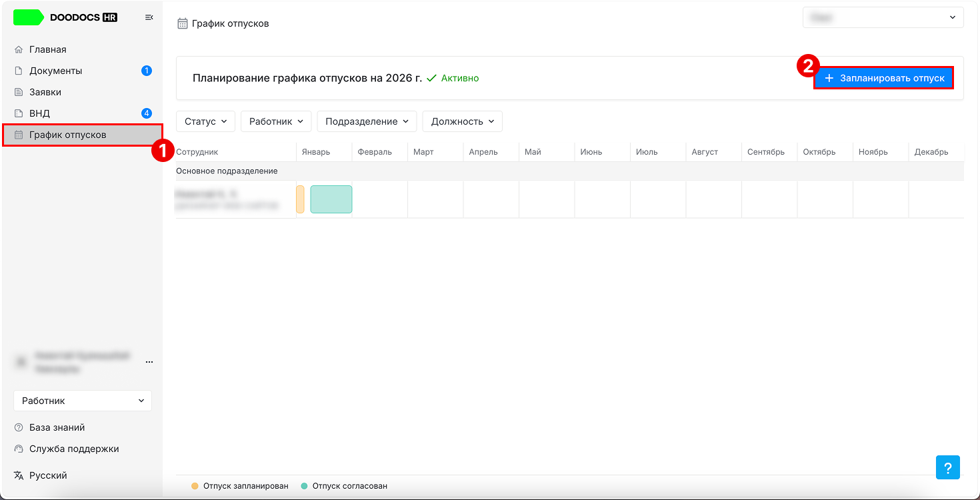Click the question icon beside База знаний
The height and width of the screenshot is (500, 980).
[x=19, y=427]
